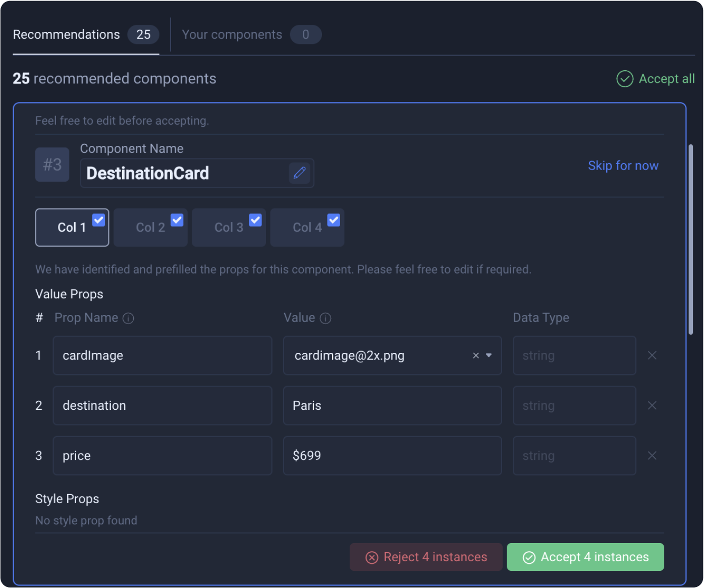Viewport: 704px width, 588px height.
Task: Click the vertical scrollbar on the right
Action: pos(691,240)
